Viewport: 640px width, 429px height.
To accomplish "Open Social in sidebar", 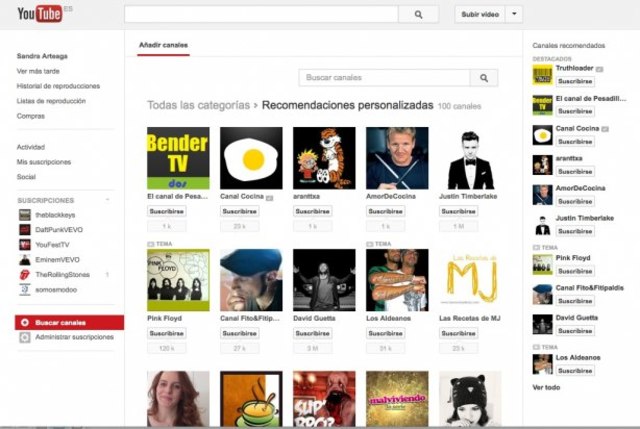I will point(26,177).
